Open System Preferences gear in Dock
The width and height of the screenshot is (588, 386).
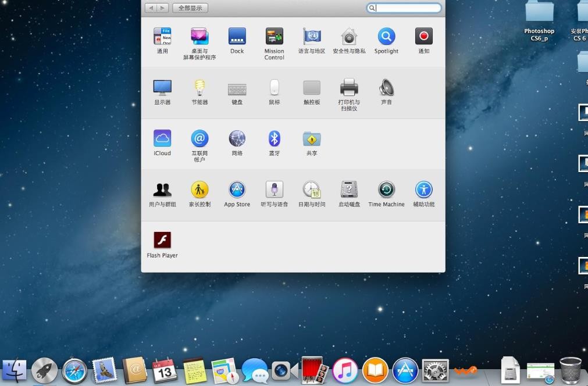tap(435, 371)
